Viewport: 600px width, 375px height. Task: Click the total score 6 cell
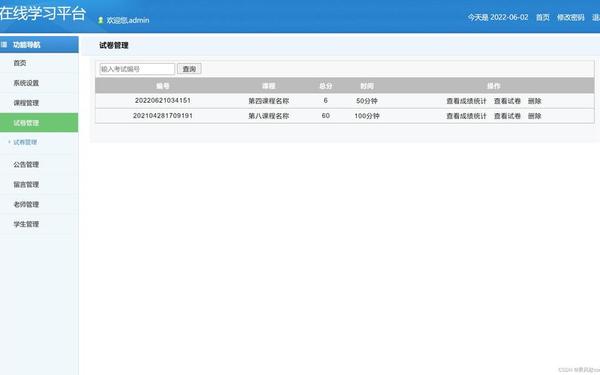326,101
